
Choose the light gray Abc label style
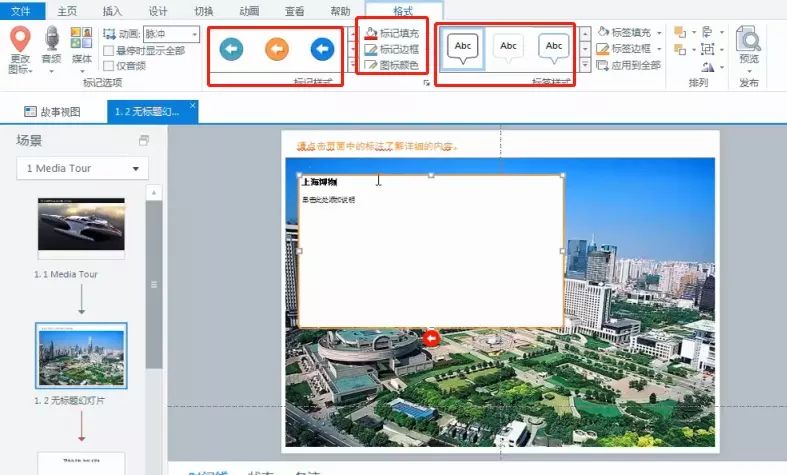pyautogui.click(x=508, y=48)
